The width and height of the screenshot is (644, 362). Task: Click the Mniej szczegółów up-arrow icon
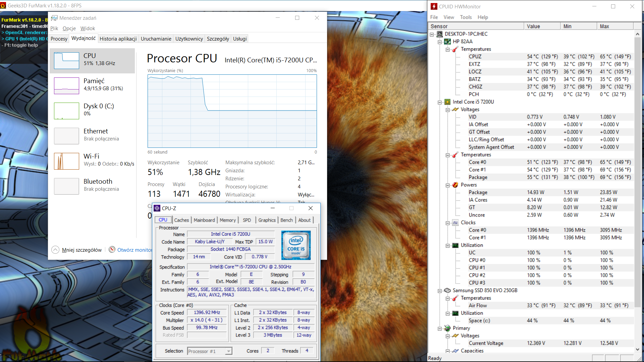55,250
